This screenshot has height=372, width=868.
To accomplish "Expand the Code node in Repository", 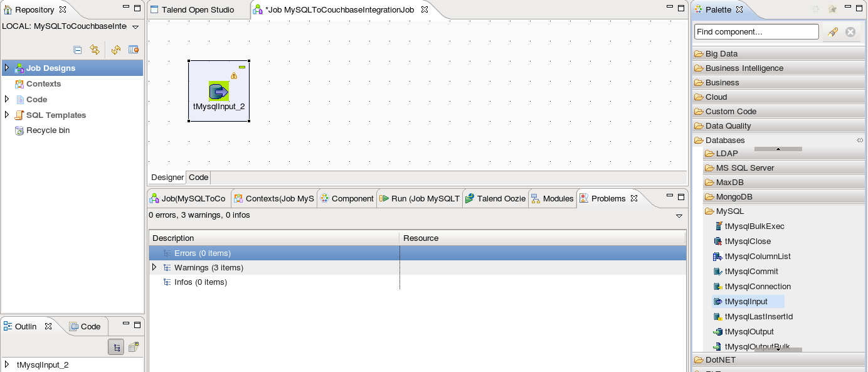I will coord(7,99).
